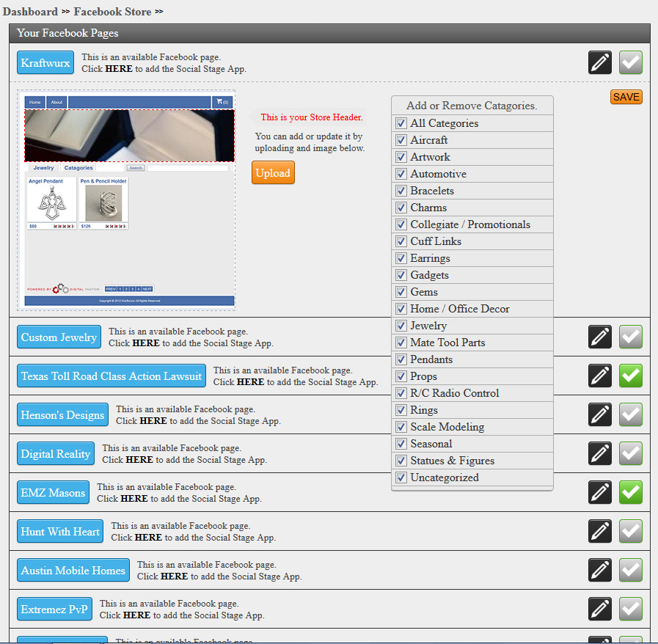Disable the Uncategorized category checkbox

[x=401, y=477]
